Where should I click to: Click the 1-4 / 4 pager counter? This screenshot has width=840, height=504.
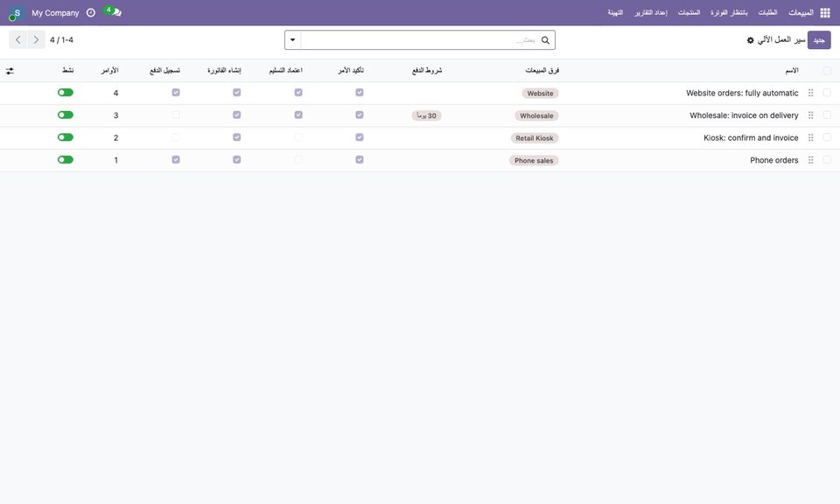(61, 40)
